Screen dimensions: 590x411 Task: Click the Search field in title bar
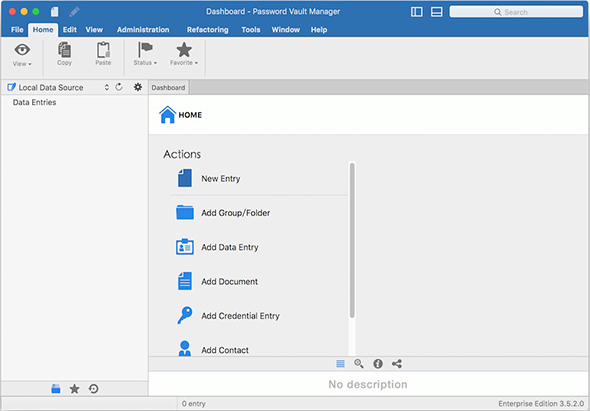coord(516,12)
